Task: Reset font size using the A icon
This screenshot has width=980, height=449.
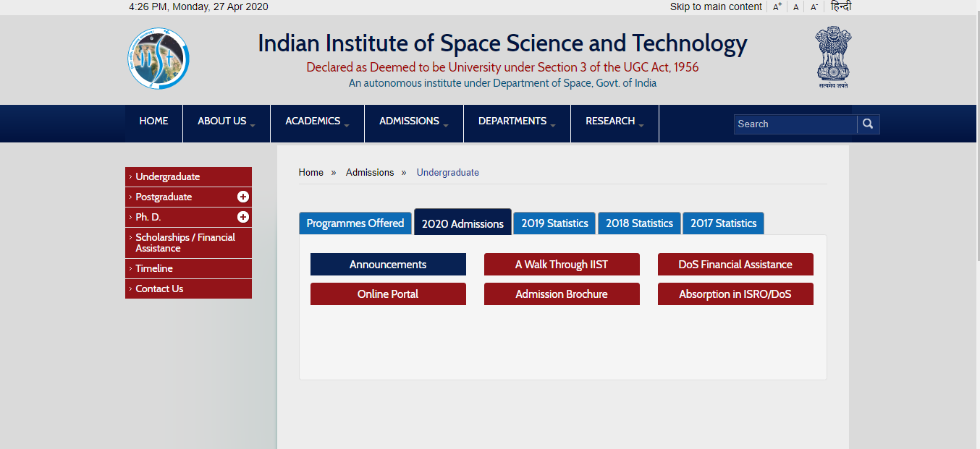Action: (x=795, y=7)
